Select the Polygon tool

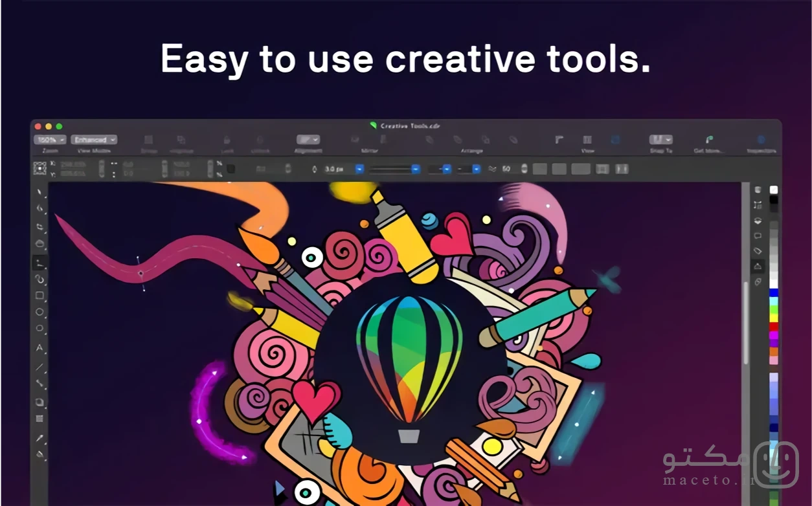point(40,328)
